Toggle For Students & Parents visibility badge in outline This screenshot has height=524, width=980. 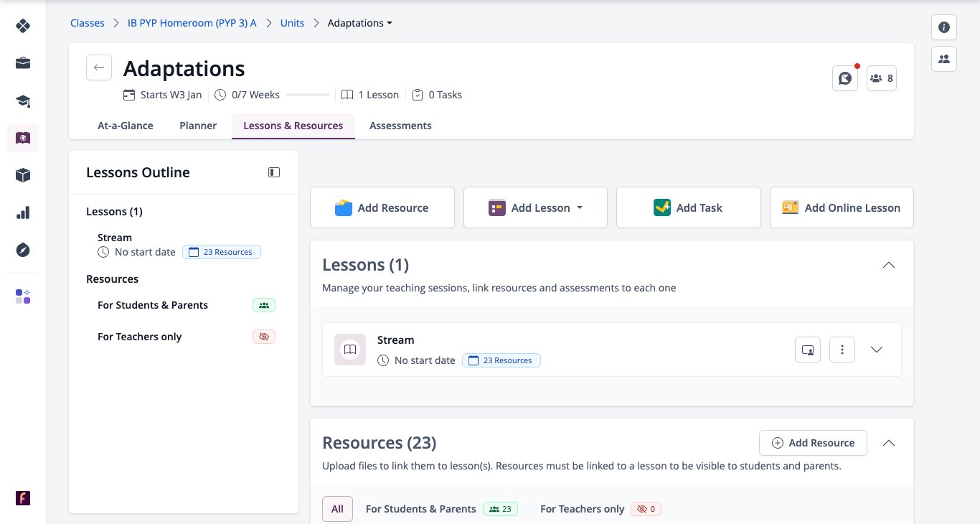264,305
